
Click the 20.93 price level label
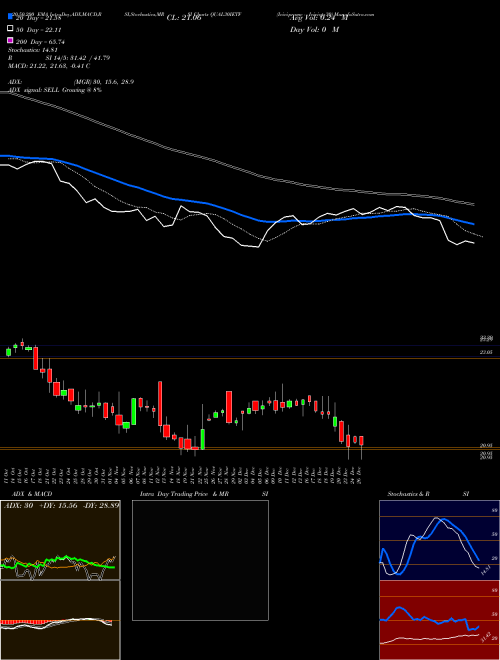(486, 445)
